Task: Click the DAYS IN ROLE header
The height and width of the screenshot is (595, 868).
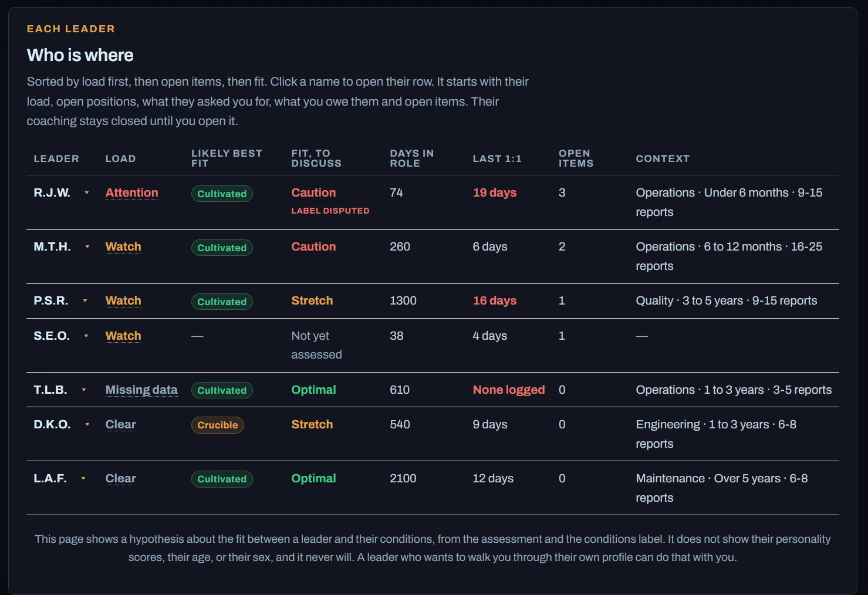Action: pyautogui.click(x=412, y=158)
